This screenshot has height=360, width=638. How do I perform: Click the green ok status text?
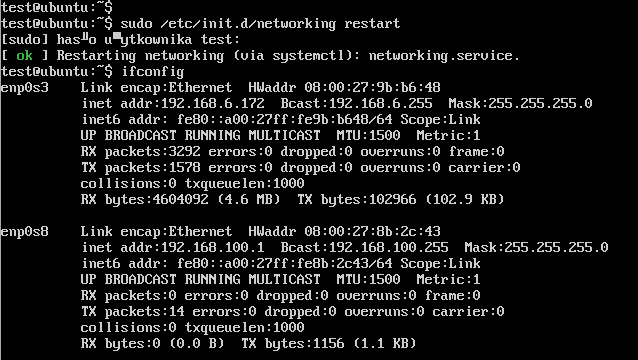[24, 55]
